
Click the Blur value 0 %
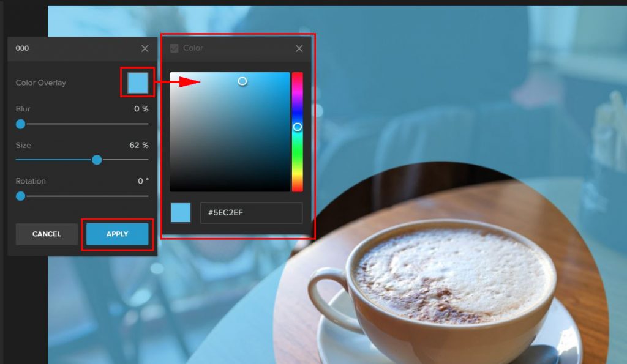click(x=141, y=109)
